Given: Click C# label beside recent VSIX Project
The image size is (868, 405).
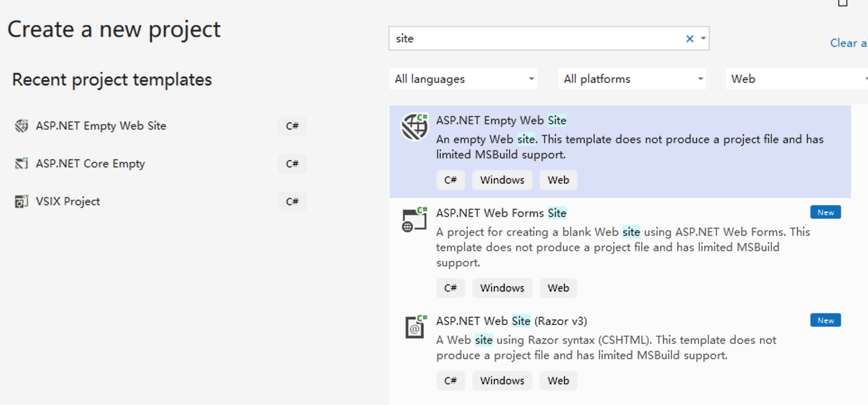Looking at the screenshot, I should click(292, 202).
